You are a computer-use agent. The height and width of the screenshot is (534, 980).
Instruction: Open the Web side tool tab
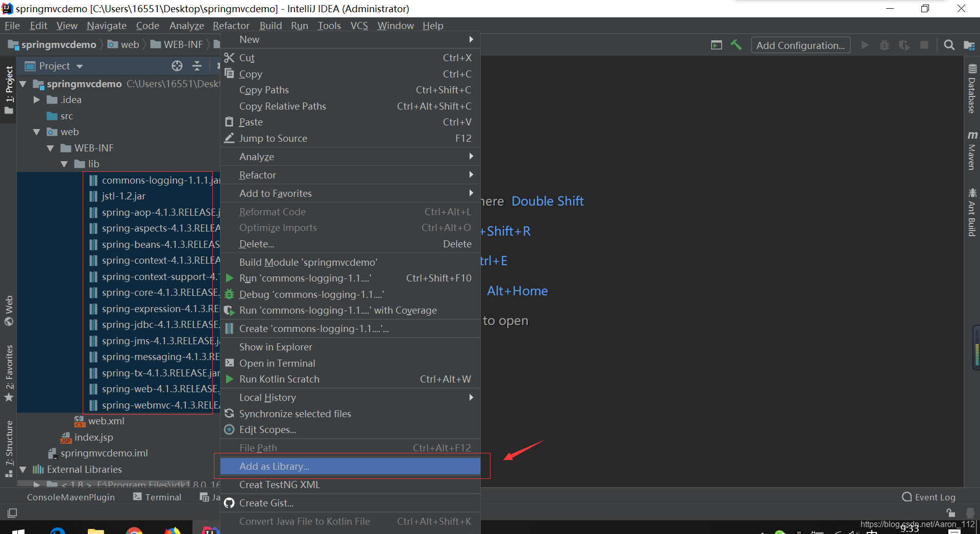(9, 310)
